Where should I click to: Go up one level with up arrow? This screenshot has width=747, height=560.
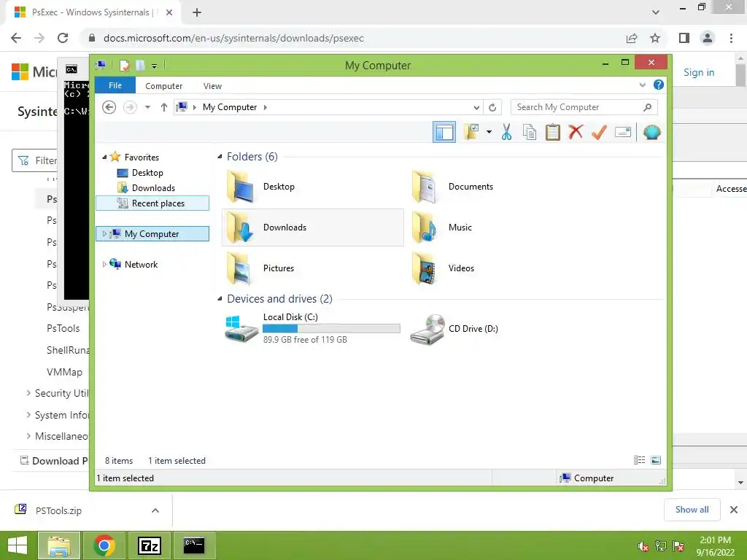point(164,107)
